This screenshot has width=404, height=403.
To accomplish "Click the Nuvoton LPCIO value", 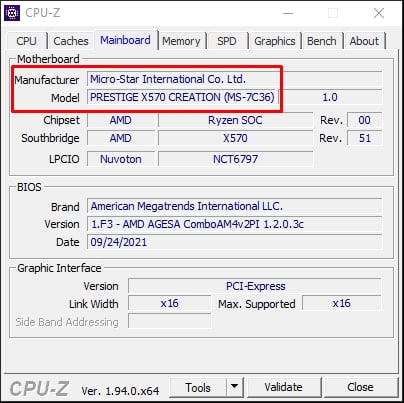I will [x=121, y=159].
